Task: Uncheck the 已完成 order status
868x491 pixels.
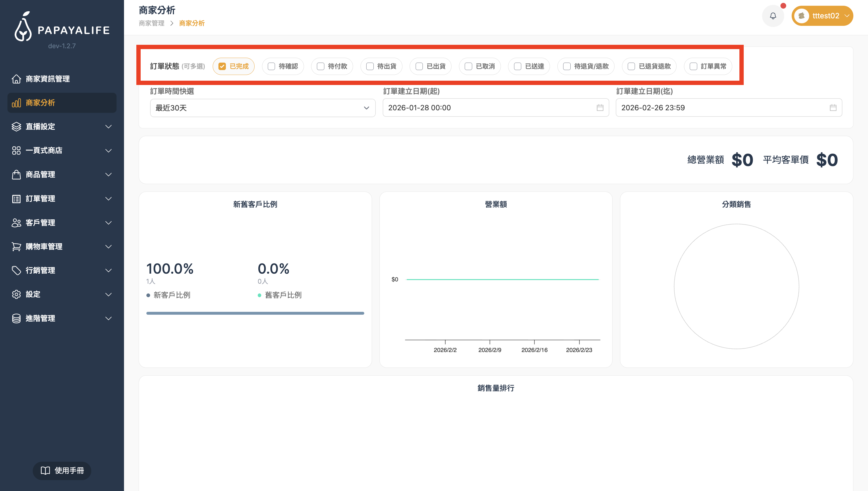Action: tap(222, 66)
